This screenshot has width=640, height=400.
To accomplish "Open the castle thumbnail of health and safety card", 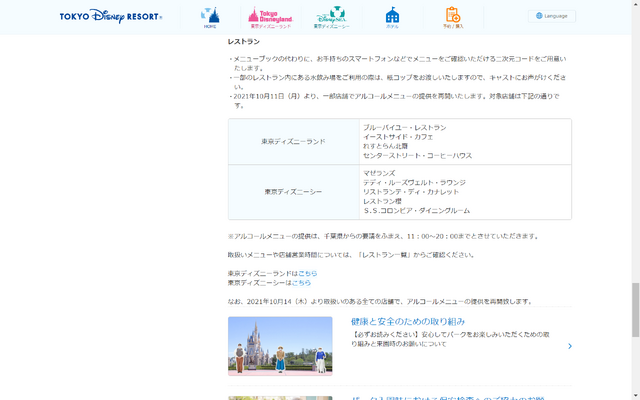I will (280, 346).
